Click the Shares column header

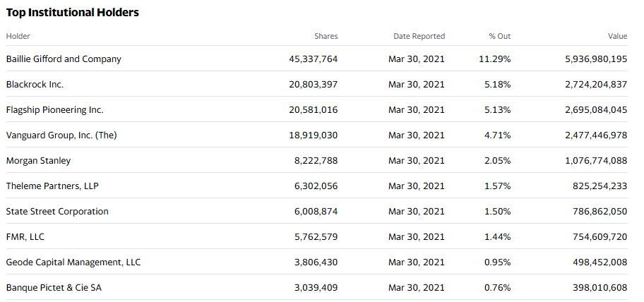(326, 36)
